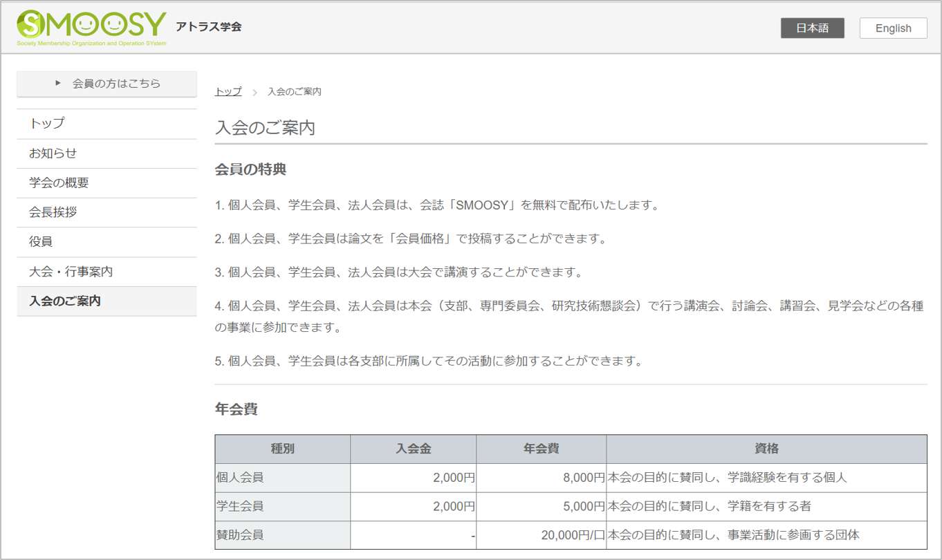Click the 種別 table column header
This screenshot has width=942, height=560.
coord(282,449)
